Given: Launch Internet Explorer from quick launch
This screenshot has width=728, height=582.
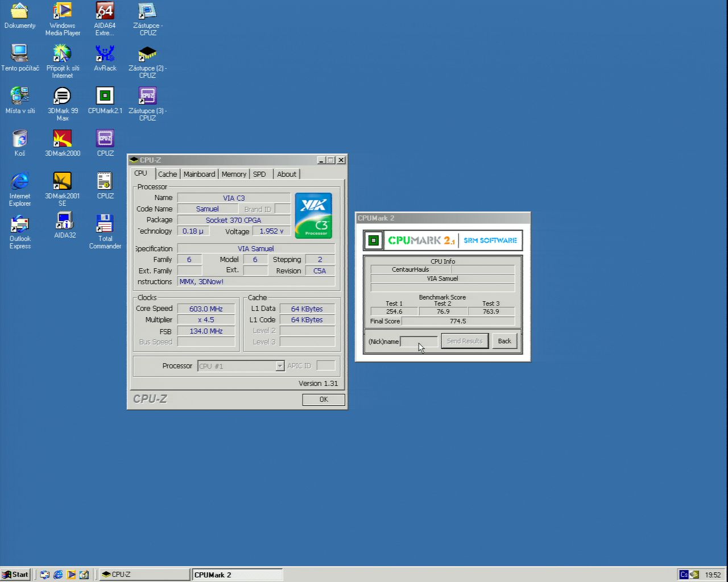Looking at the screenshot, I should [x=58, y=575].
